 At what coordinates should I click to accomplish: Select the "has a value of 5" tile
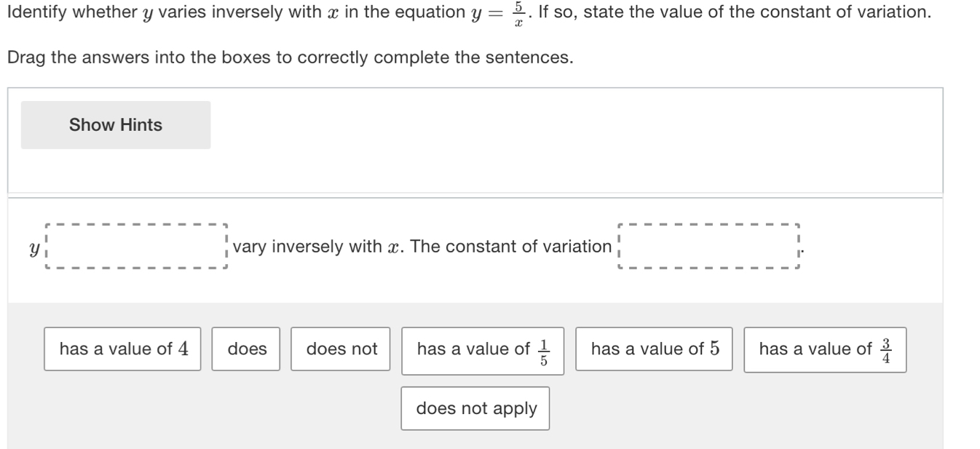654,349
